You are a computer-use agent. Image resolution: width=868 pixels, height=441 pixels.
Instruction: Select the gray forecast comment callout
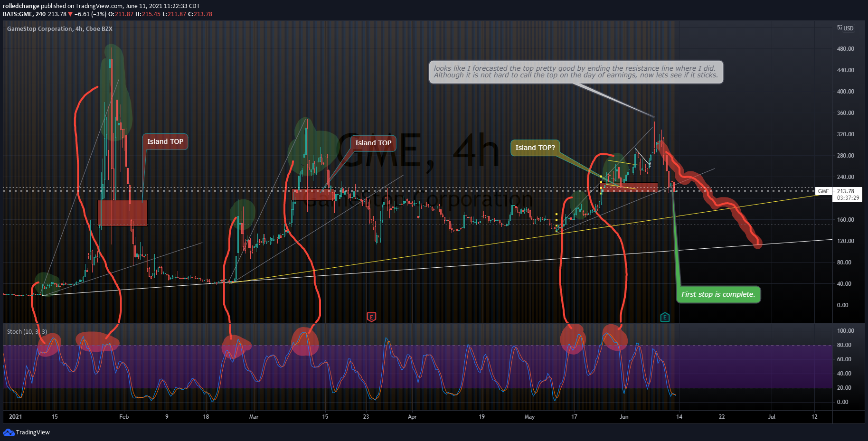click(x=576, y=72)
